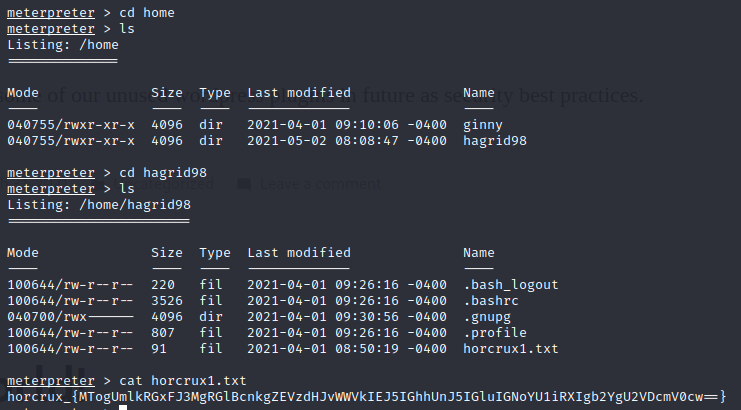Click the .bash_logout file entry
The width and height of the screenshot is (741, 410).
click(x=511, y=285)
